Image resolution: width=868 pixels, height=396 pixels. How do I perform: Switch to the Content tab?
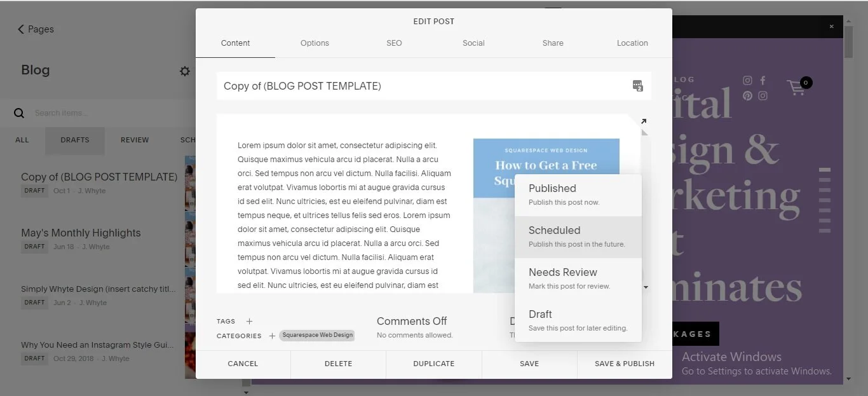click(x=235, y=43)
